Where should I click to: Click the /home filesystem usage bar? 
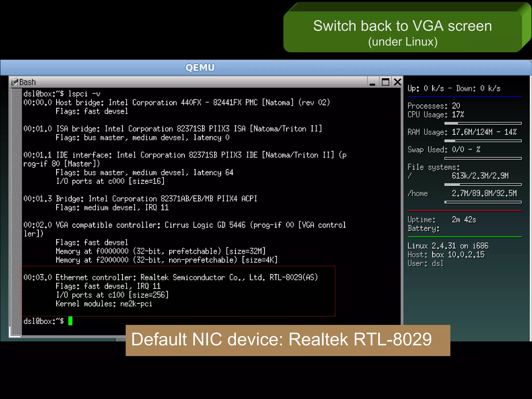pos(483,202)
